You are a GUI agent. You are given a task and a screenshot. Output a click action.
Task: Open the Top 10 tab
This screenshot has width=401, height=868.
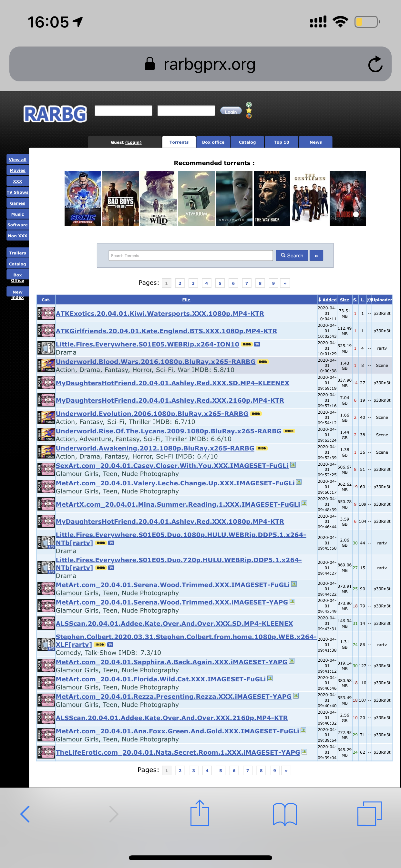coord(281,142)
